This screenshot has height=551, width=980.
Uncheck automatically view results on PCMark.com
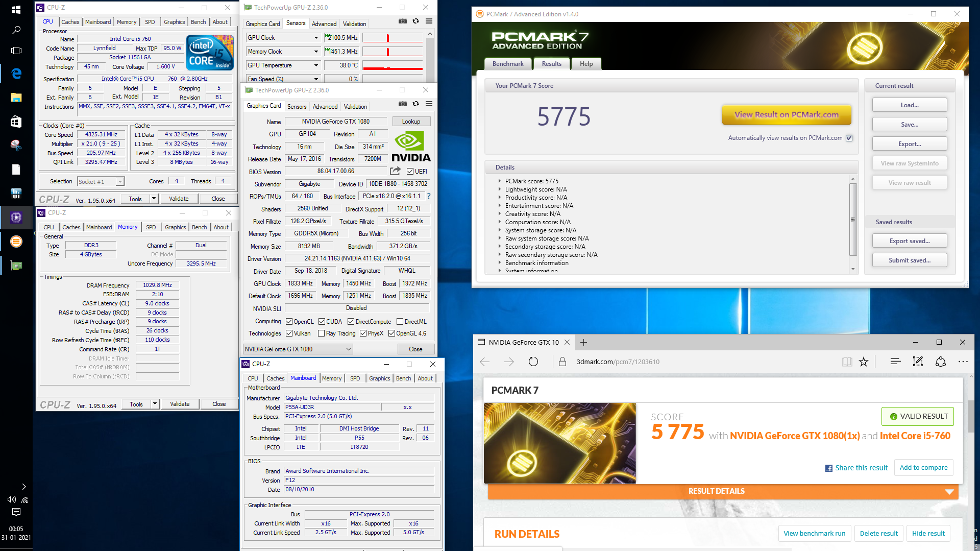click(x=849, y=138)
